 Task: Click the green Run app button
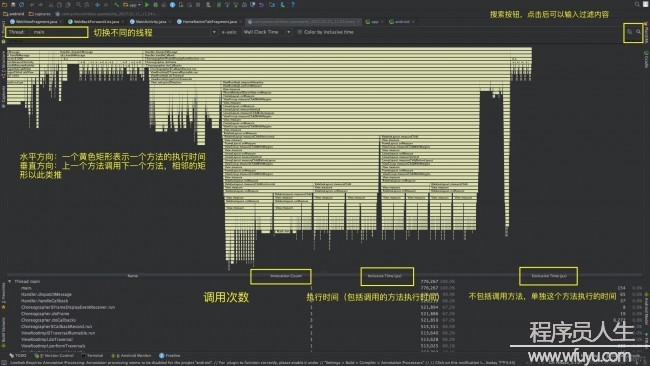[147, 5]
